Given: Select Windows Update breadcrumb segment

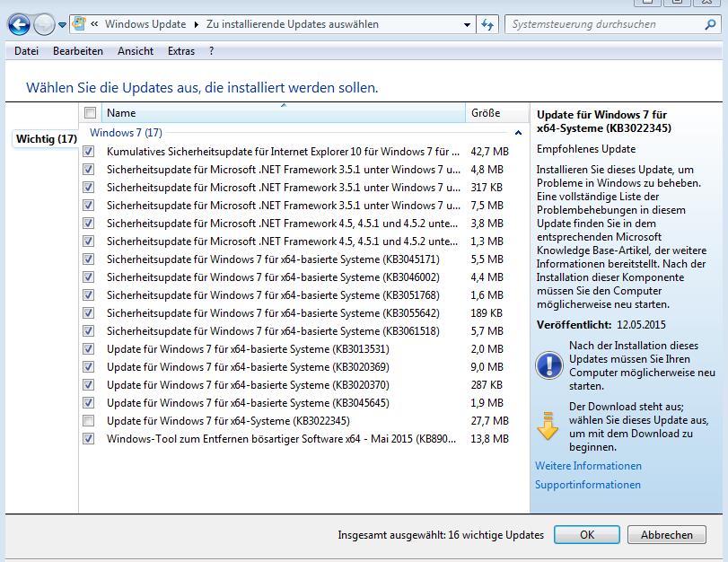Looking at the screenshot, I should (145, 24).
